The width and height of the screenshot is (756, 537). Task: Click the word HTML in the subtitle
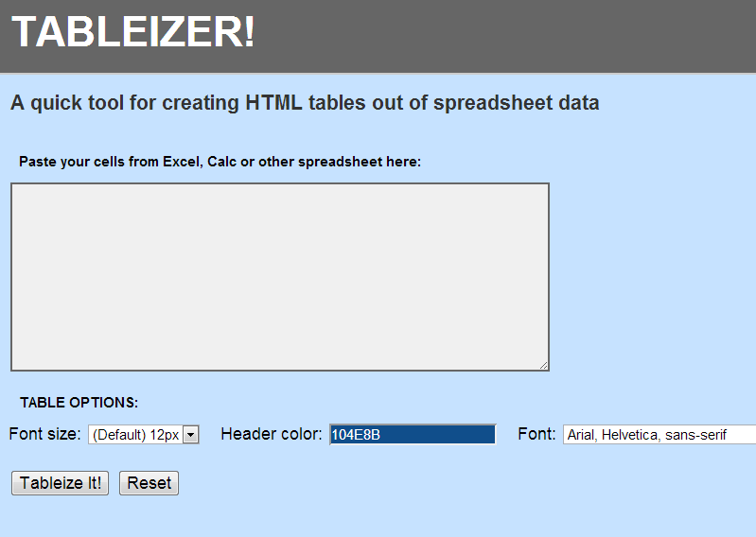tap(273, 103)
